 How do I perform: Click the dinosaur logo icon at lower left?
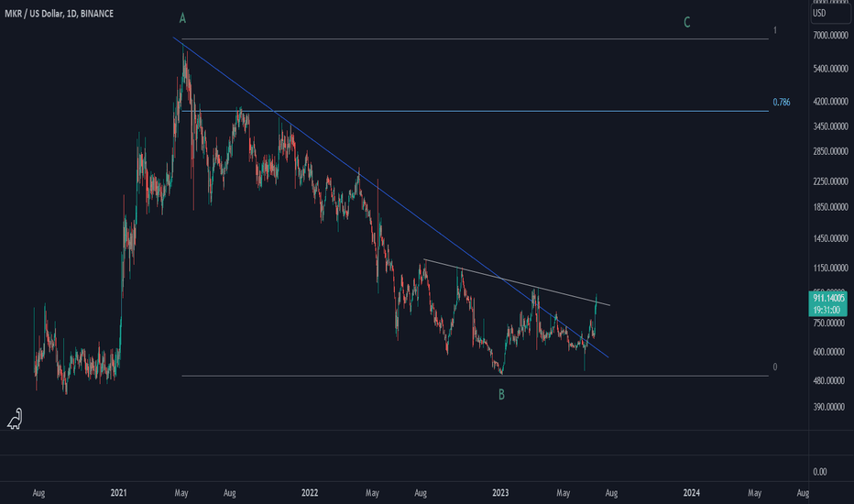pos(15,419)
